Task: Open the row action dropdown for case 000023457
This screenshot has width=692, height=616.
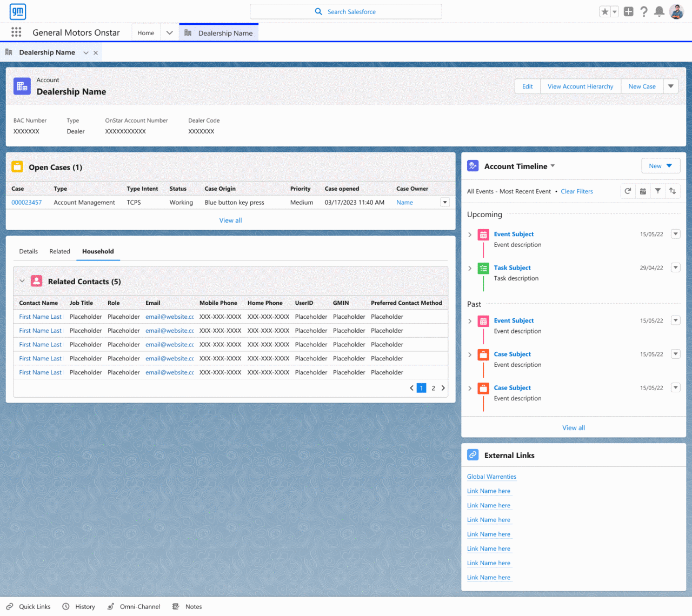Action: (x=445, y=203)
